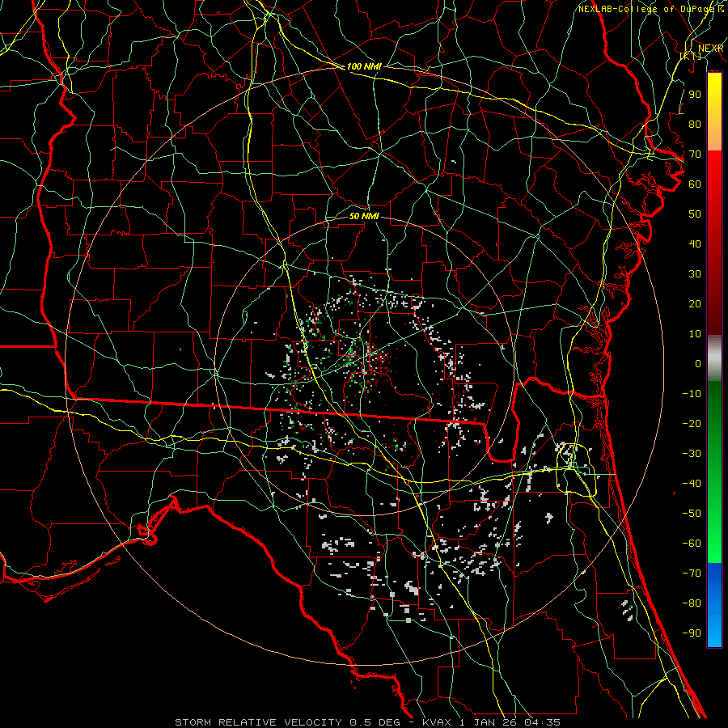Select the gray zero-velocity band of scale

[x=714, y=358]
